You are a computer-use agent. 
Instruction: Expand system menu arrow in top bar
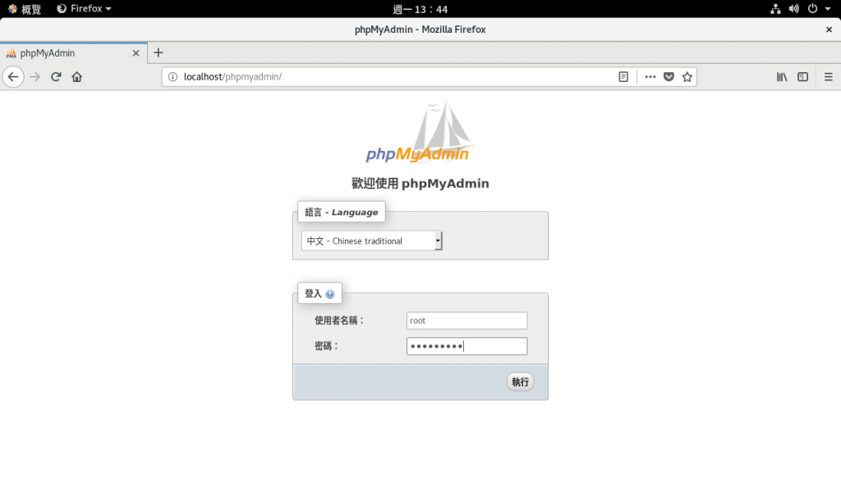coord(828,8)
